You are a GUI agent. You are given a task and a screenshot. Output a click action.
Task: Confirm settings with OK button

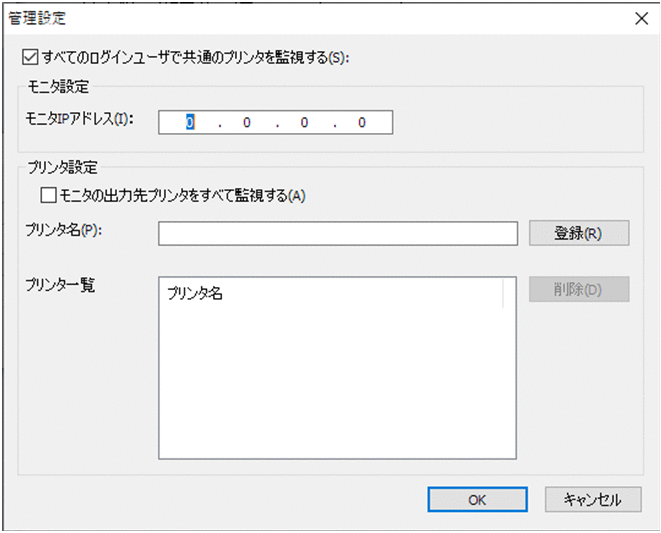(478, 500)
